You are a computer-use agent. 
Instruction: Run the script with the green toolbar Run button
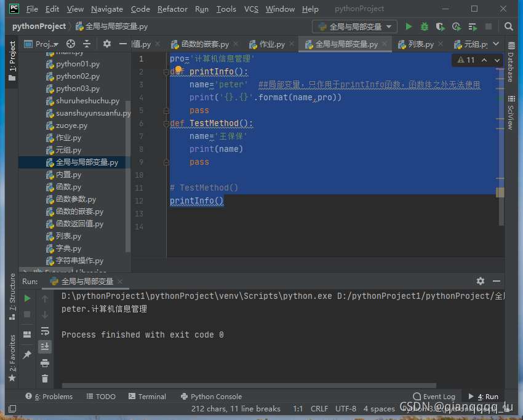tap(409, 26)
